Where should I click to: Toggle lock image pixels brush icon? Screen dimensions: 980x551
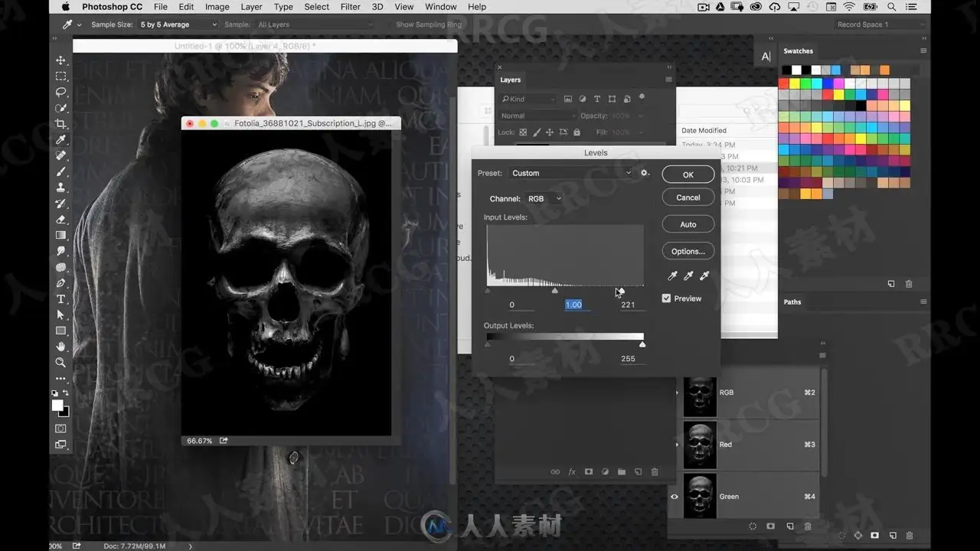tap(537, 132)
